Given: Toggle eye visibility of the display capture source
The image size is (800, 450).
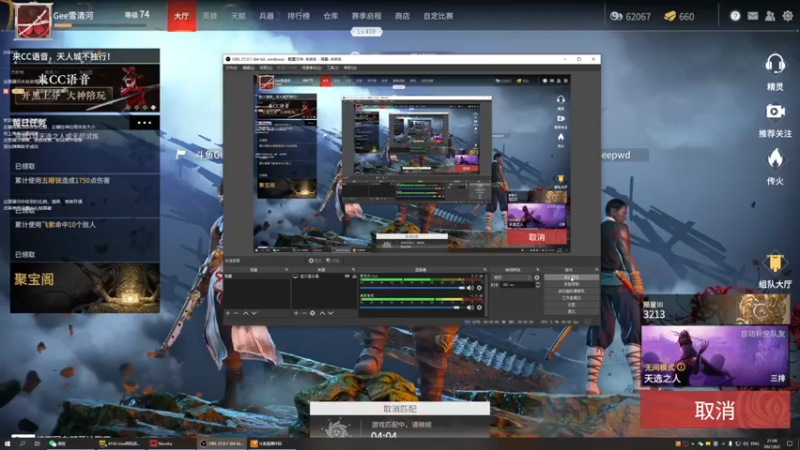Looking at the screenshot, I should click(347, 276).
